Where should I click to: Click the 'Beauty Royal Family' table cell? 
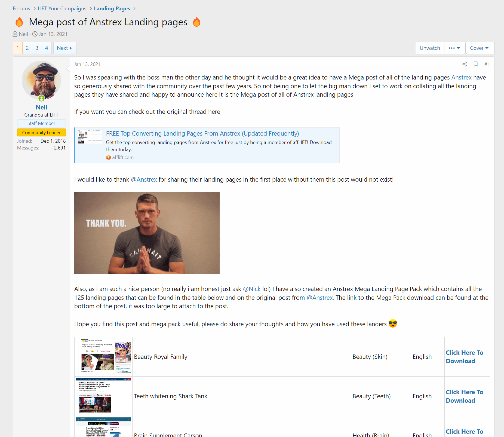[242, 357]
